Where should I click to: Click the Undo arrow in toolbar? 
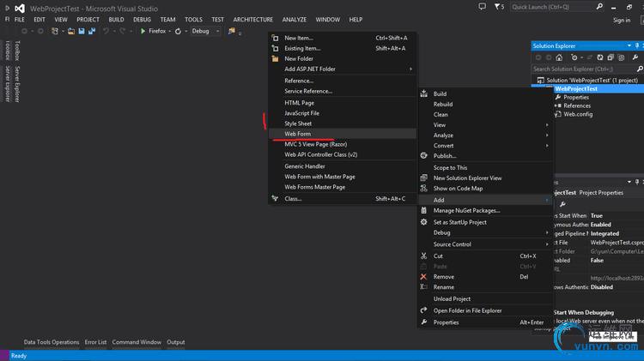click(106, 31)
